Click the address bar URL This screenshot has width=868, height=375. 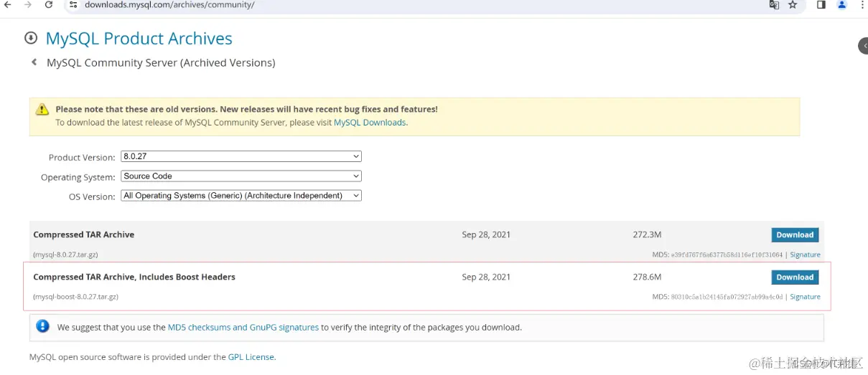point(169,5)
